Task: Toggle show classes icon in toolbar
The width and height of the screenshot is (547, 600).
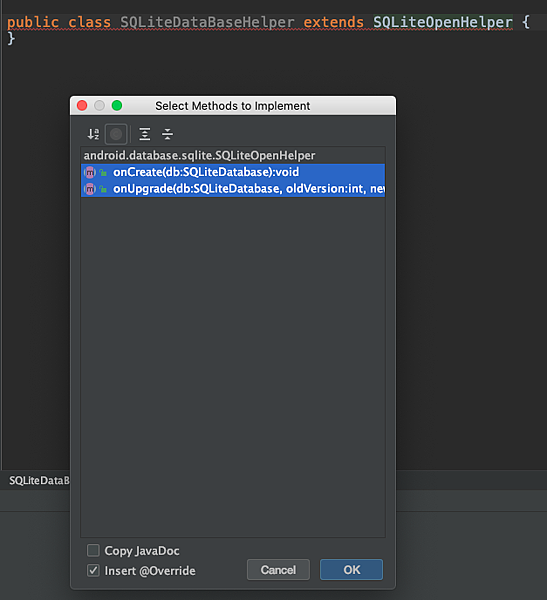Action: tap(116, 134)
